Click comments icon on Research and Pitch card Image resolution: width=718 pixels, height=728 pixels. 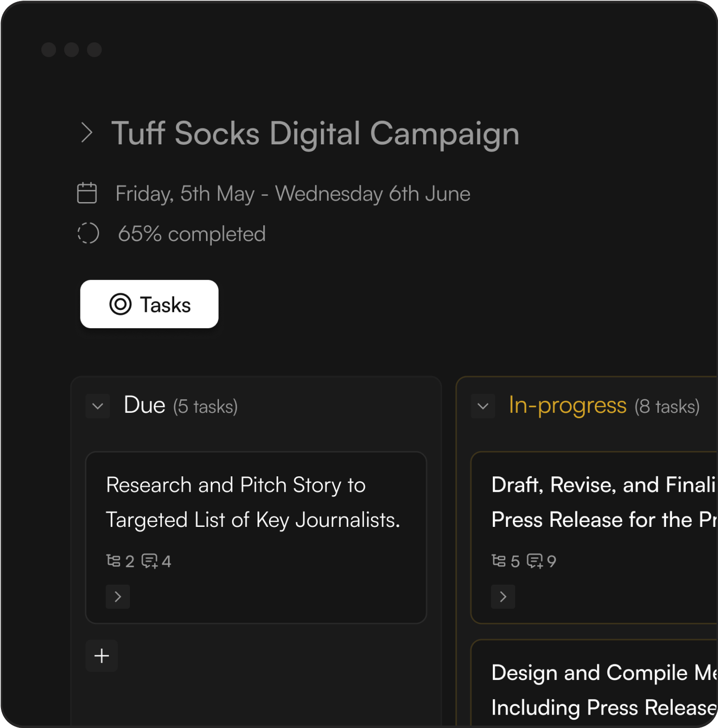point(150,561)
